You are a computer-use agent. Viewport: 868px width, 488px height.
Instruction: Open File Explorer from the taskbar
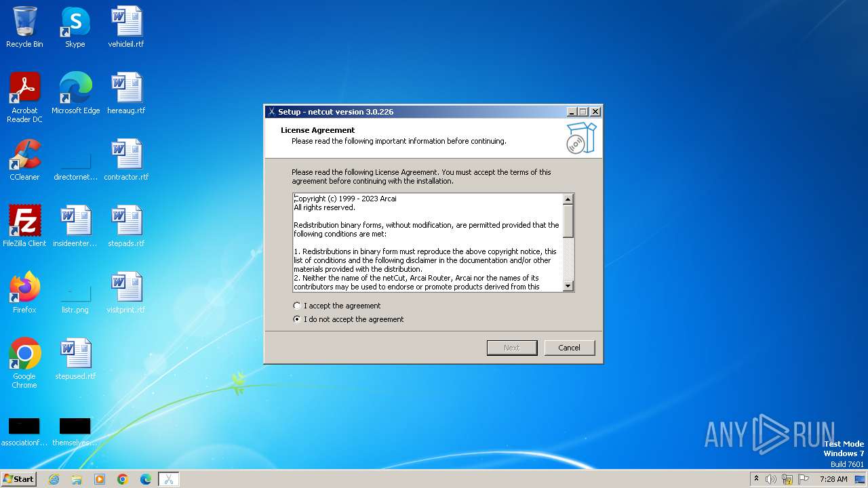[x=77, y=479]
